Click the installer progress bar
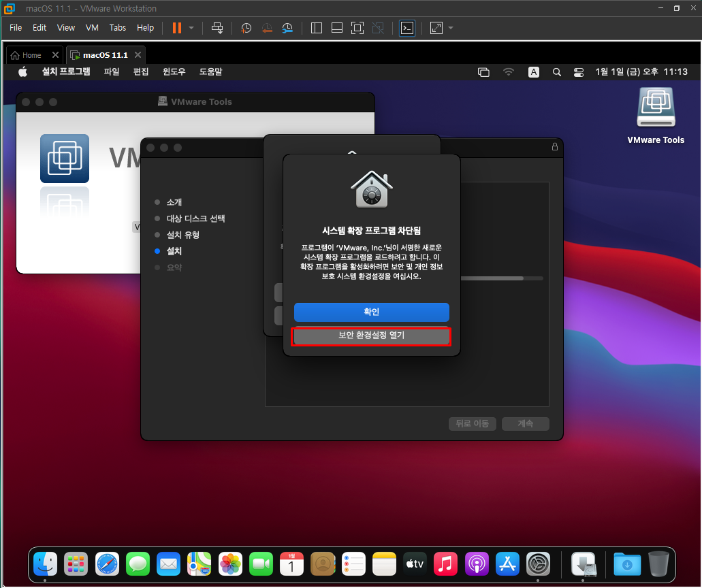 [x=502, y=278]
